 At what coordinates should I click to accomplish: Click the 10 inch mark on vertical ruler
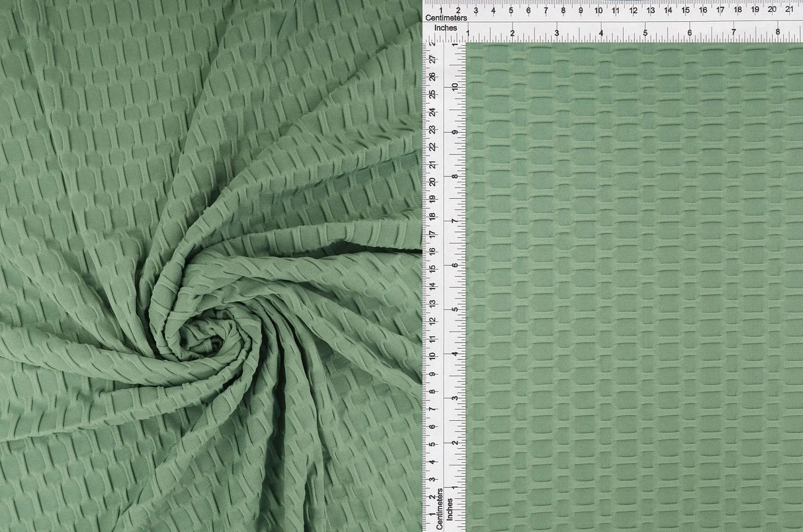point(455,87)
